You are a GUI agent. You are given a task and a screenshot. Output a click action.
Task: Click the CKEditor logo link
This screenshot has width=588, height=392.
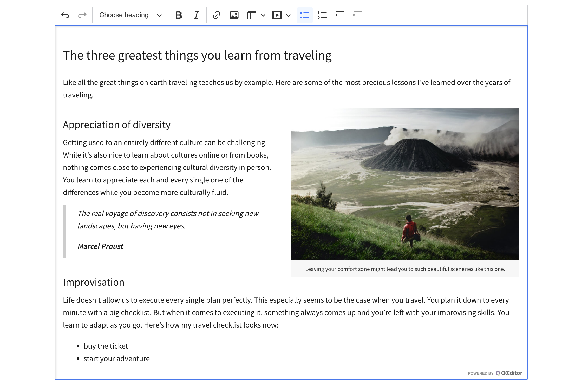tap(509, 373)
